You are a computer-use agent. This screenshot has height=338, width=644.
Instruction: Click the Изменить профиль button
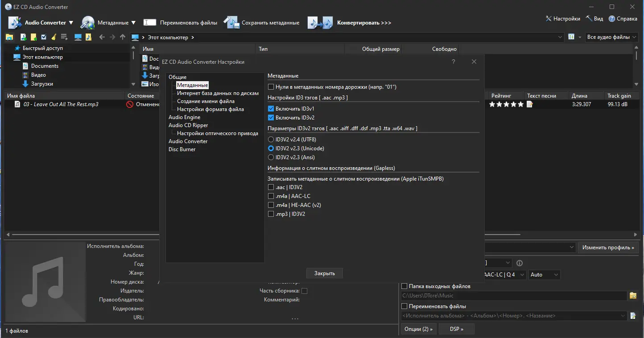tap(608, 247)
